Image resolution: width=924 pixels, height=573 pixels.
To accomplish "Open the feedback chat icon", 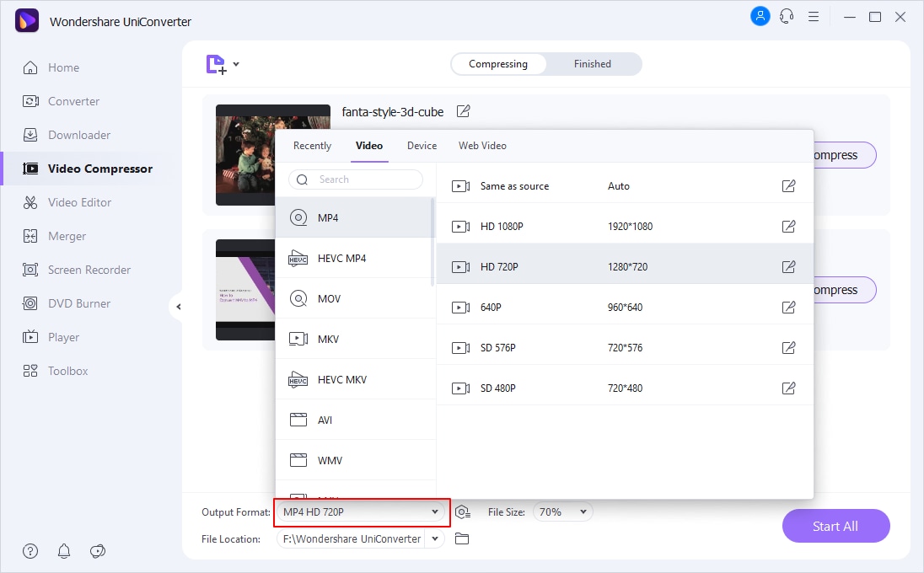I will tap(98, 551).
